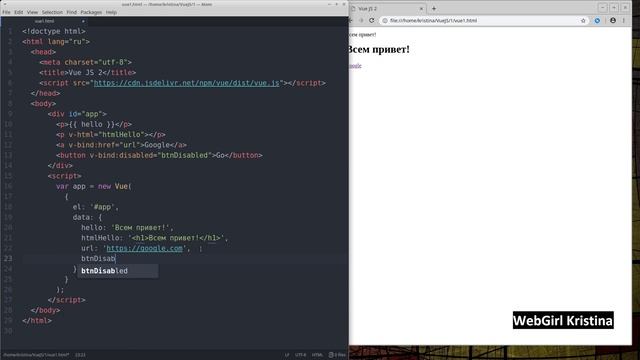Select the Vue JS 2 browser tab
640x360 pixels.
386,9
